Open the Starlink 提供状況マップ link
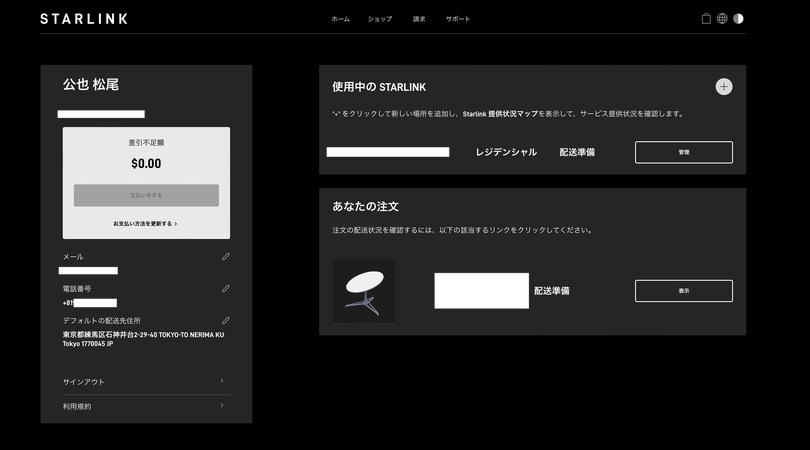The image size is (810, 450). pos(500,114)
